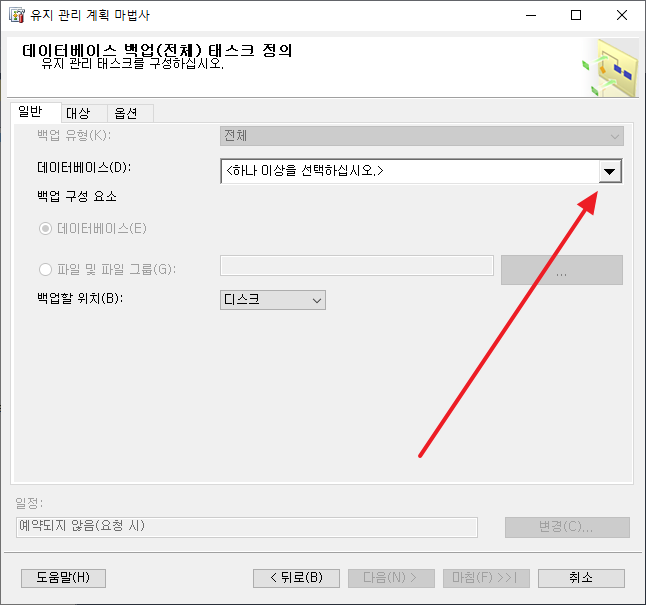The image size is (646, 605).
Task: Open the 백업 유형 combo box showing 전체
Action: tap(422, 136)
